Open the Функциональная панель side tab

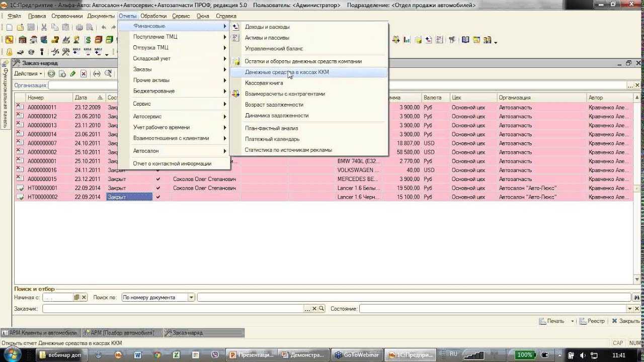point(5,95)
